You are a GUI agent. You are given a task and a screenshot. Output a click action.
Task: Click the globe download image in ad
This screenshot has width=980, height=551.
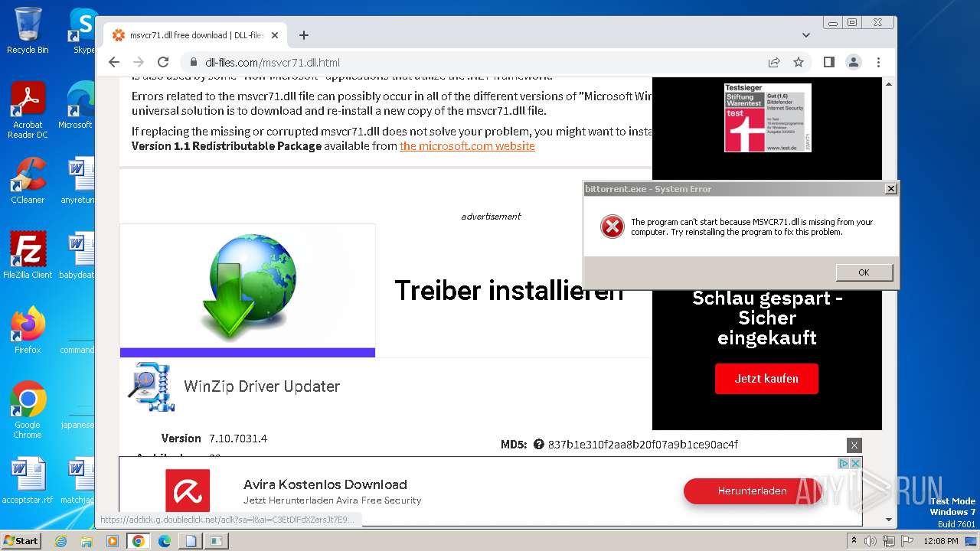[x=247, y=287]
